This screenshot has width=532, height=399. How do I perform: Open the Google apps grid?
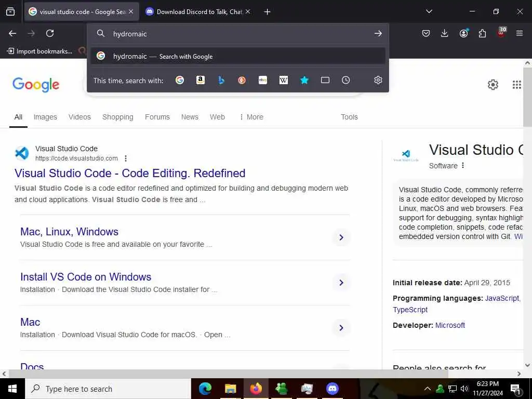click(x=517, y=85)
